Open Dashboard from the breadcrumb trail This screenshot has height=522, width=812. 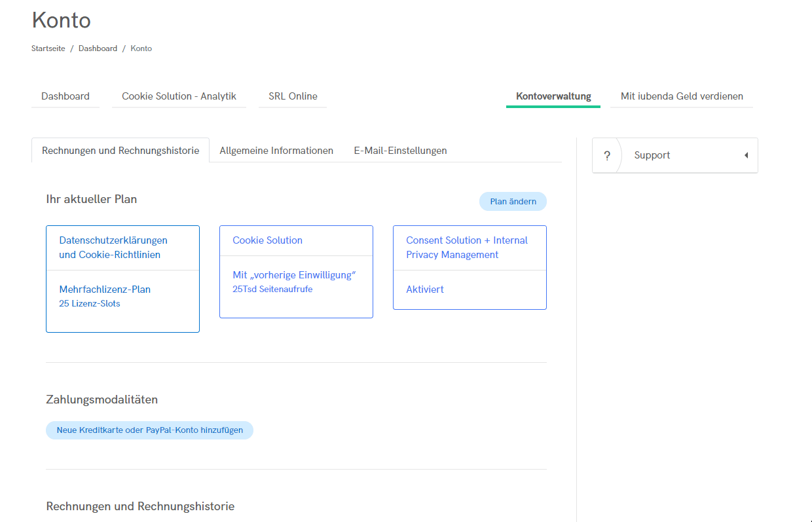(98, 48)
